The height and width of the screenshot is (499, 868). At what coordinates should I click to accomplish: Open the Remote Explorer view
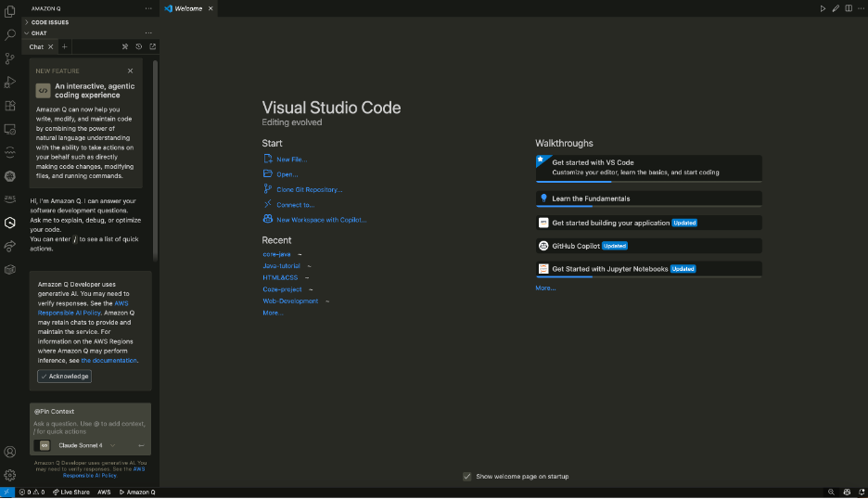(10, 129)
